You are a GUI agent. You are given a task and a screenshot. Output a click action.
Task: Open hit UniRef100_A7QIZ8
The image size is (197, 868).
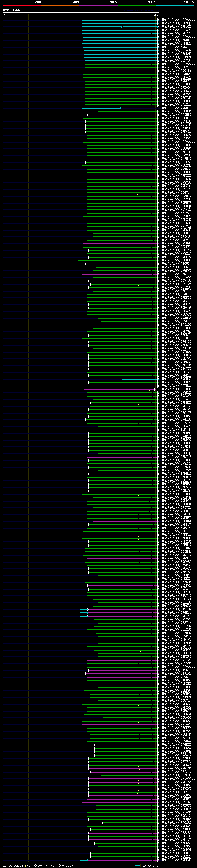pyautogui.click(x=177, y=412)
